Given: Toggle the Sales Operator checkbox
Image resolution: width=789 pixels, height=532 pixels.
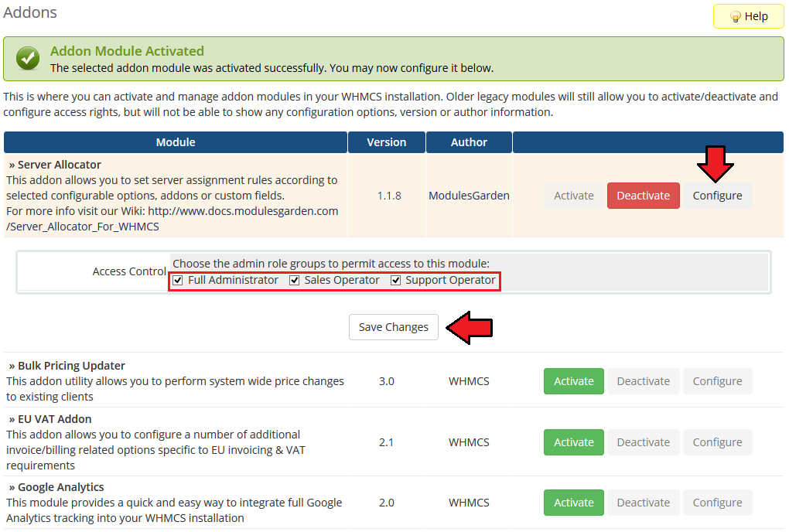Looking at the screenshot, I should (295, 281).
